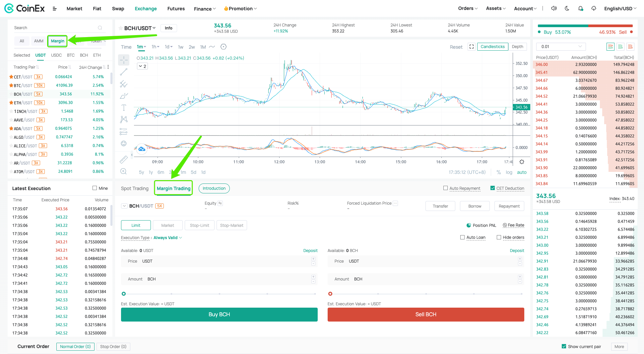This screenshot has width=644, height=354.
Task: Click the Buy BCH button
Action: click(219, 315)
